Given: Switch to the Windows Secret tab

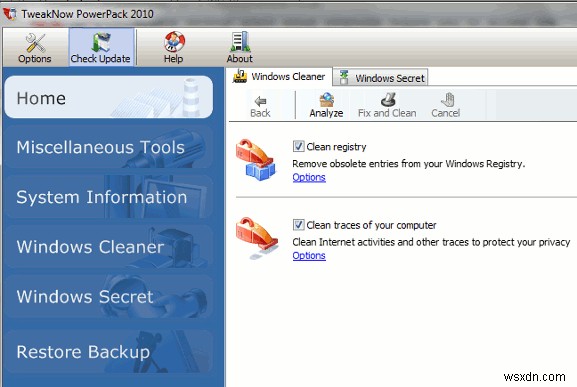Looking at the screenshot, I should 381,78.
